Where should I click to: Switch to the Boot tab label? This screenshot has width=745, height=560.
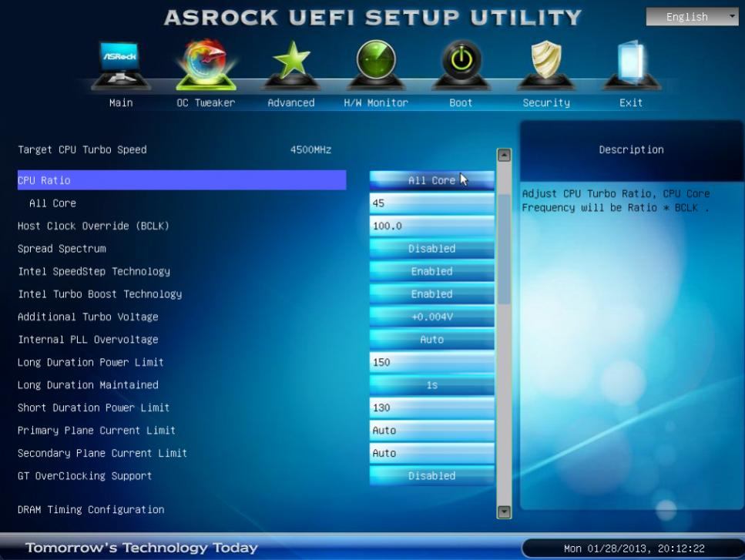coord(461,102)
